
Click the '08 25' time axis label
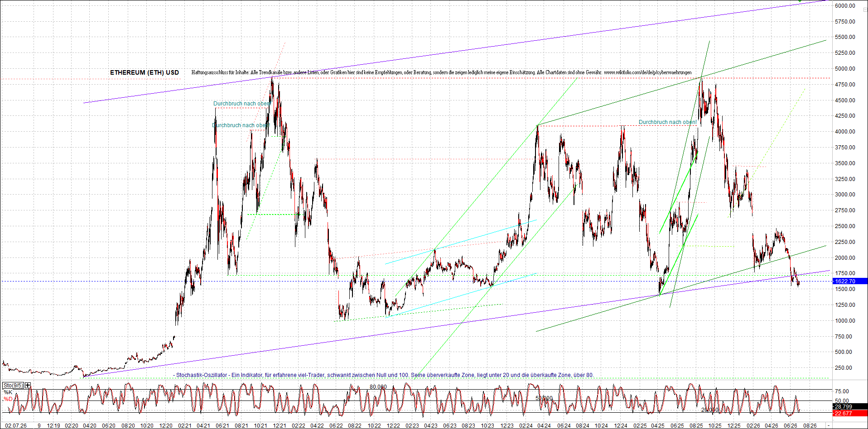(x=696, y=426)
